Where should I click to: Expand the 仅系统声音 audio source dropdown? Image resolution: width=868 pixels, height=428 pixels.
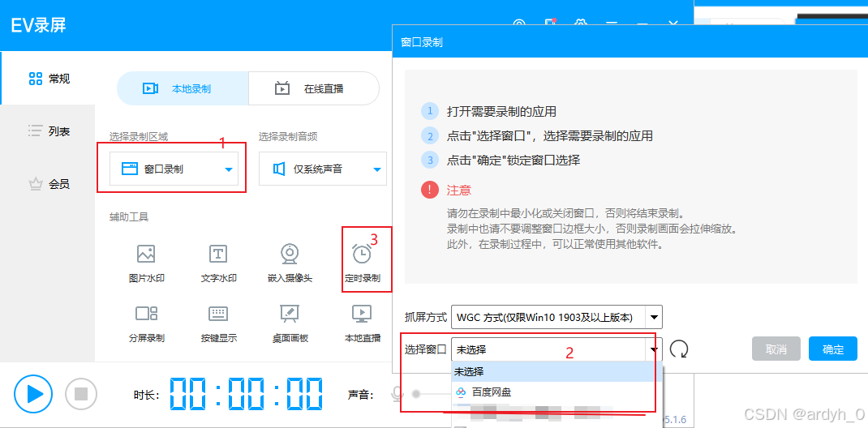click(x=323, y=169)
